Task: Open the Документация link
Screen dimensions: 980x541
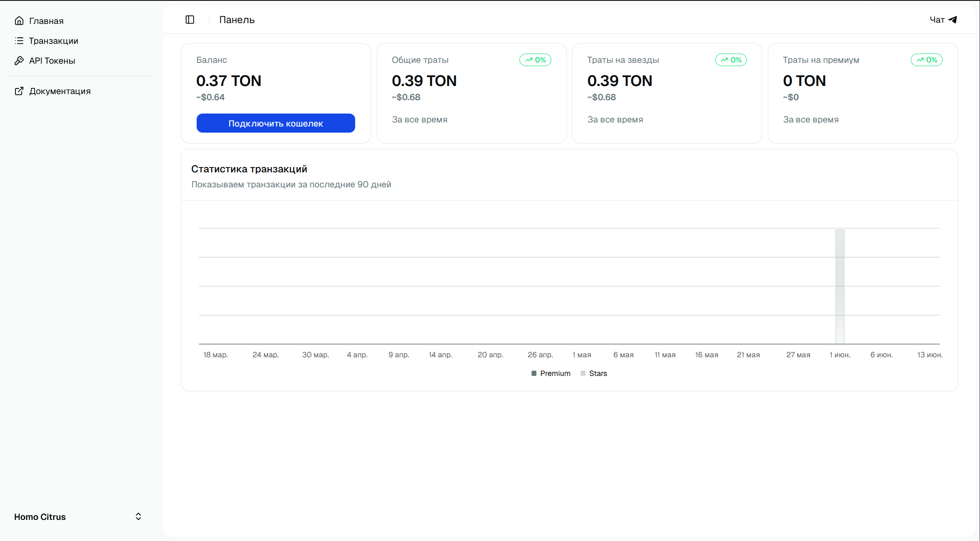Action: point(81,91)
